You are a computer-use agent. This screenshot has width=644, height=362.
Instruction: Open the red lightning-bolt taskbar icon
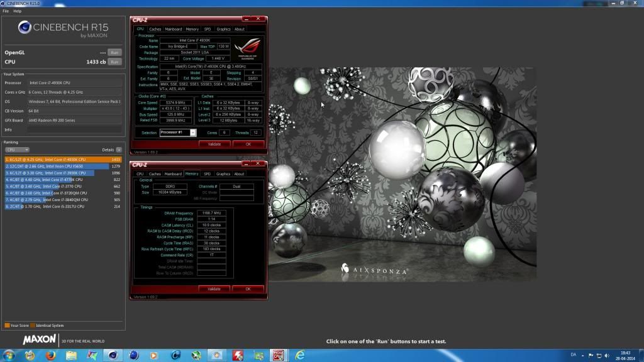(238, 355)
